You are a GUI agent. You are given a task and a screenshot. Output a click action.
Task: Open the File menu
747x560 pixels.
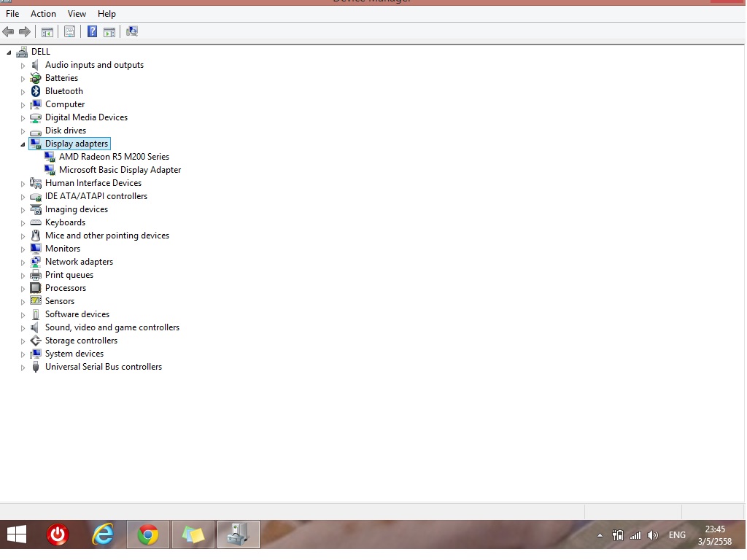[12, 14]
